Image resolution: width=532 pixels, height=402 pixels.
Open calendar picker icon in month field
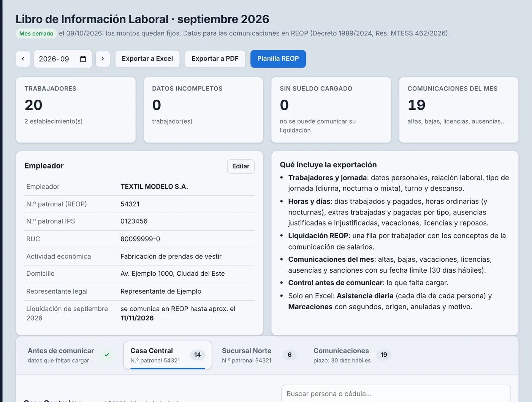pos(83,59)
